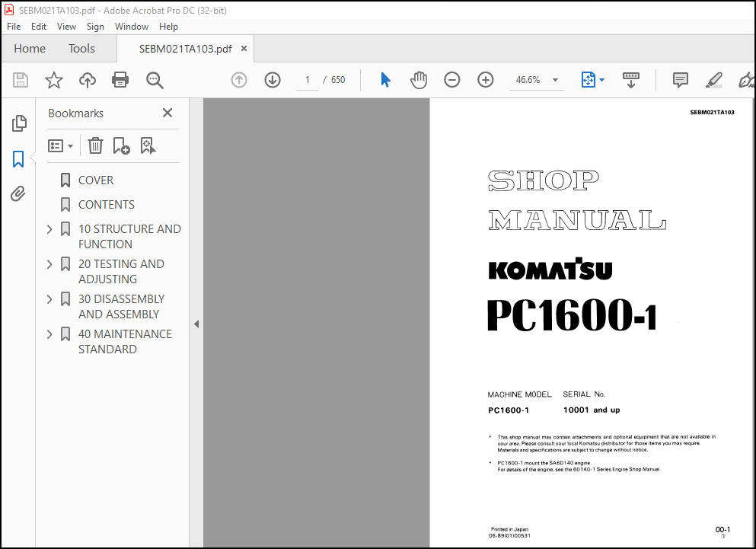Screen dimensions: 756x549
Task: Go to the previous page
Action: (238, 80)
